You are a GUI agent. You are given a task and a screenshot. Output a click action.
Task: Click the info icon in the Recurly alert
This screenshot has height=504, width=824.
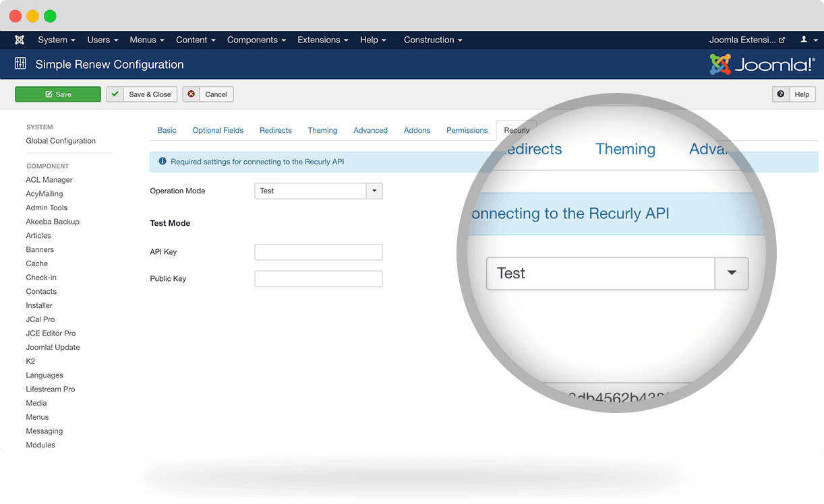click(163, 162)
